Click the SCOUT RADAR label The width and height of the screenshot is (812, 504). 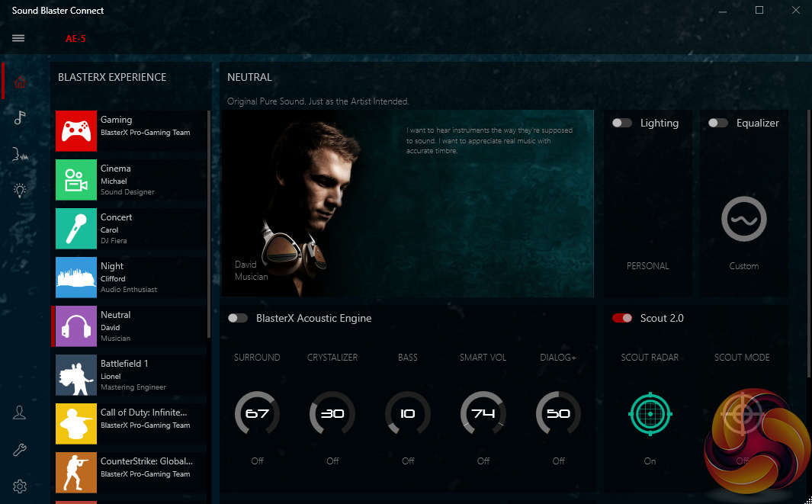click(x=650, y=358)
